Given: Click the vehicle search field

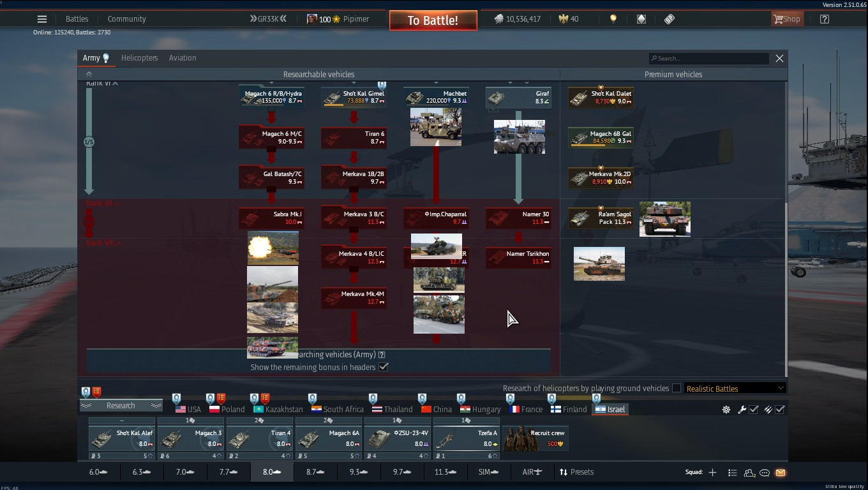Looking at the screenshot, I should point(709,59).
